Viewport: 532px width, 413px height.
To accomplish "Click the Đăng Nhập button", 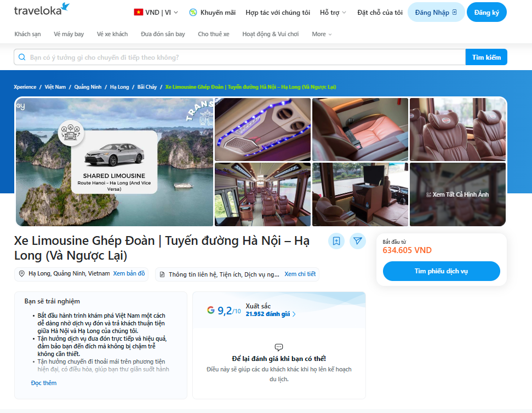I will click(436, 12).
